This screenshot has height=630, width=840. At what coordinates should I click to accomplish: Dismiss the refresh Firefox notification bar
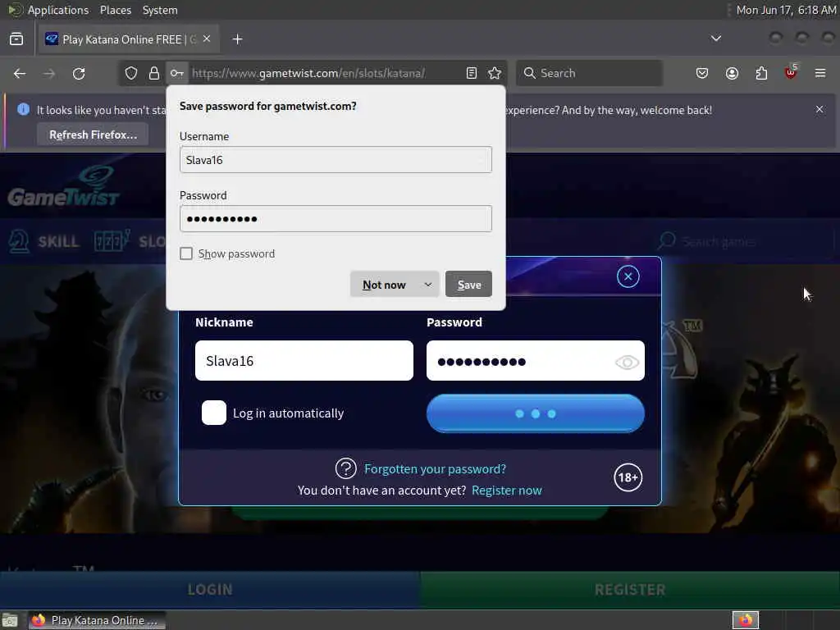819,109
